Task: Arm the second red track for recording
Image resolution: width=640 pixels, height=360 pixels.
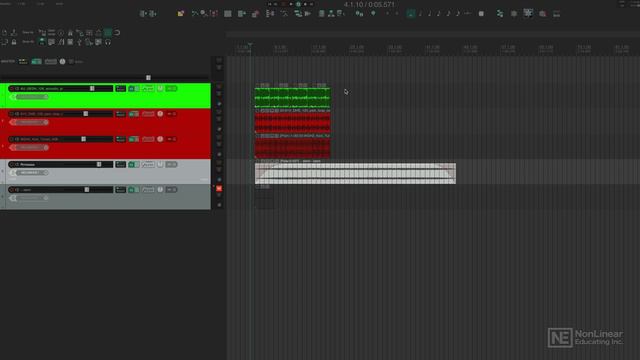Action: [11, 139]
